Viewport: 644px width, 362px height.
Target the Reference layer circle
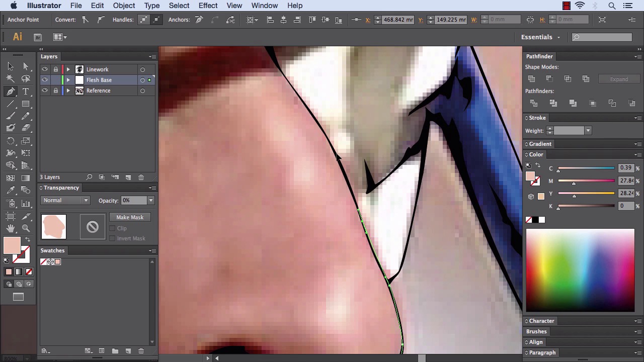142,91
